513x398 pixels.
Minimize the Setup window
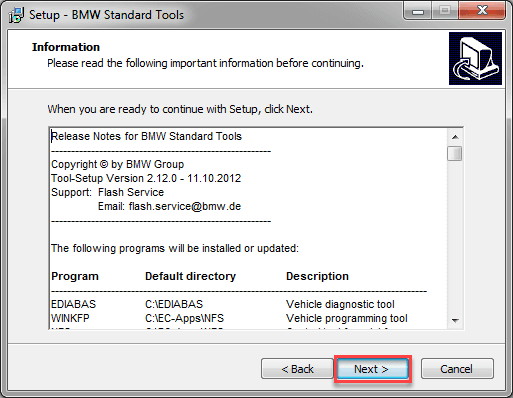(x=418, y=11)
